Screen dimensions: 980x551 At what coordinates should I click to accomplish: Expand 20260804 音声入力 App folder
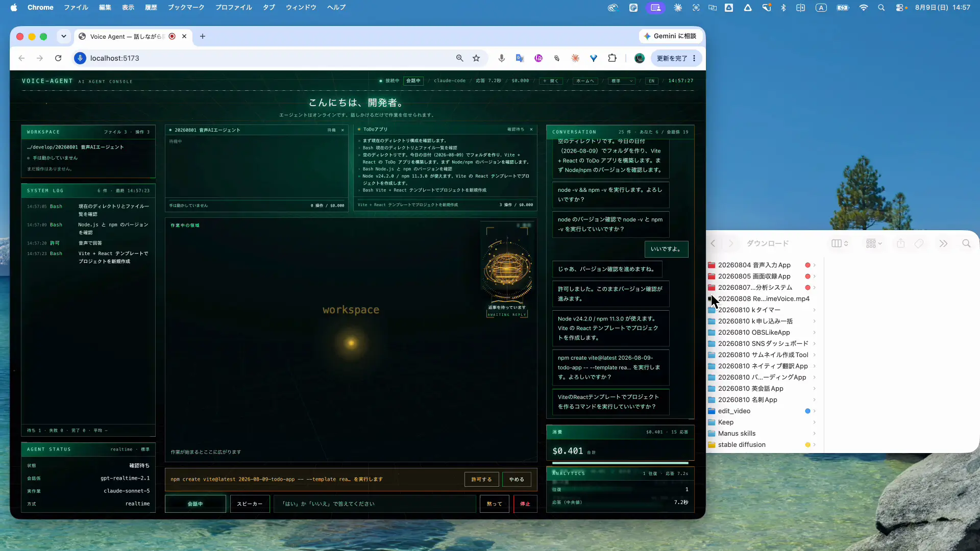(815, 265)
